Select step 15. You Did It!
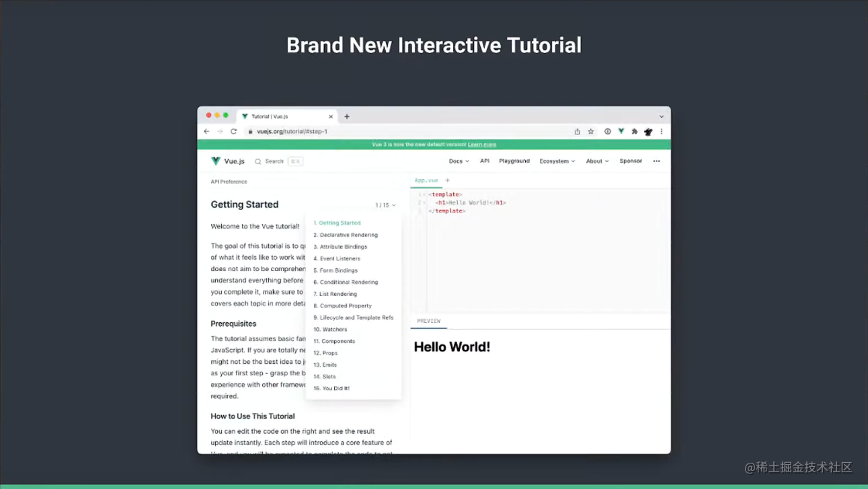 (331, 388)
